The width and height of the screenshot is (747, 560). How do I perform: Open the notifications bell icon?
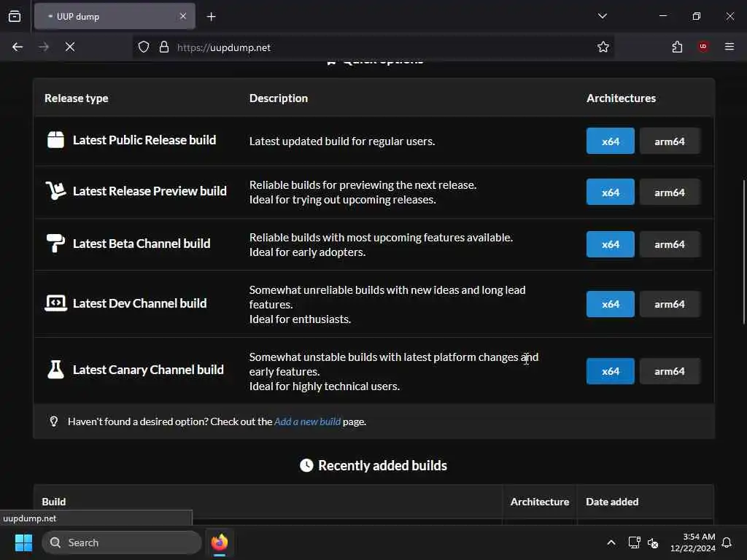[x=727, y=542]
